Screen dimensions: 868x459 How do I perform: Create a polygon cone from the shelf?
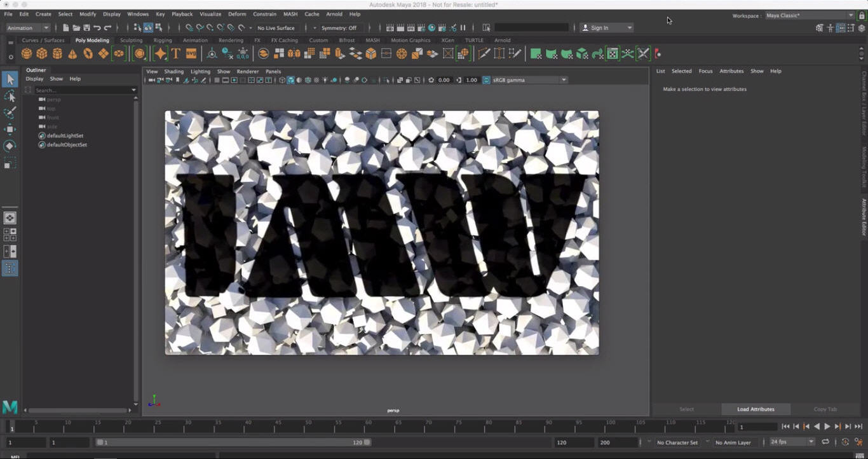(x=72, y=54)
